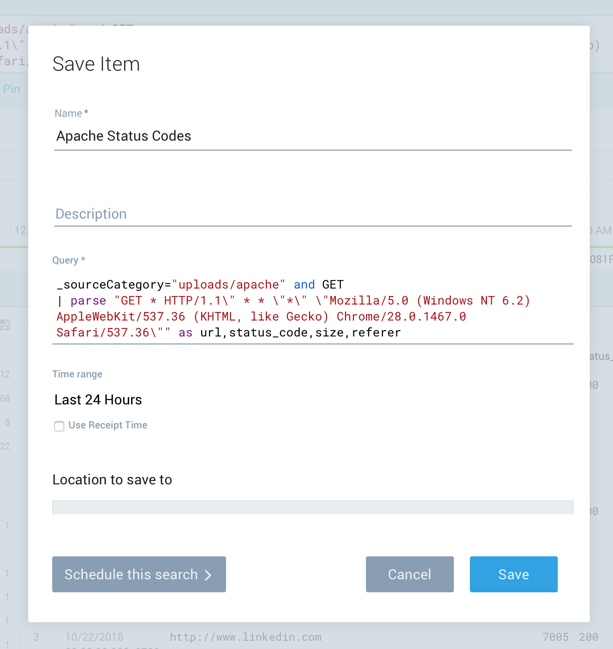The height and width of the screenshot is (649, 613).
Task: Click the folder list under Location to save to
Action: click(312, 507)
